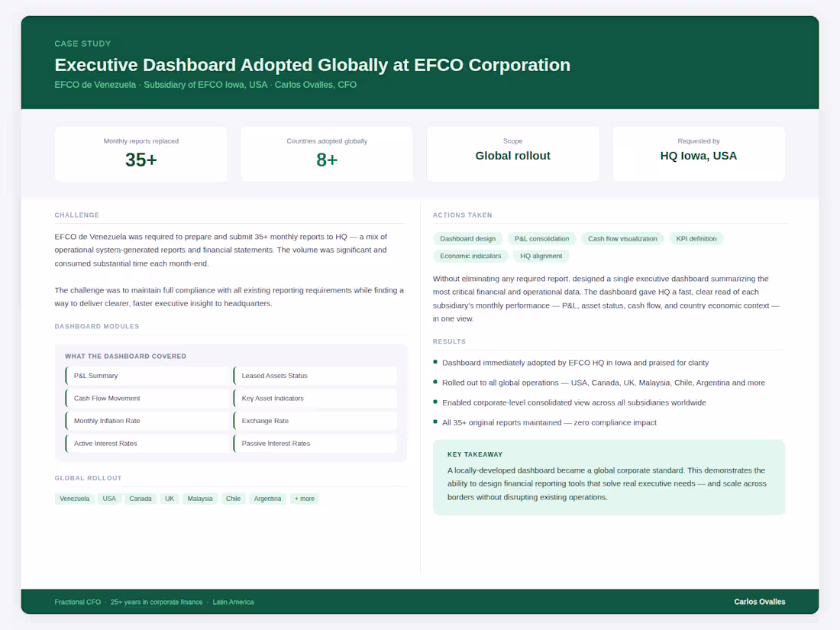
Task: Toggle the Passive Interest Rates module item
Action: [x=315, y=443]
